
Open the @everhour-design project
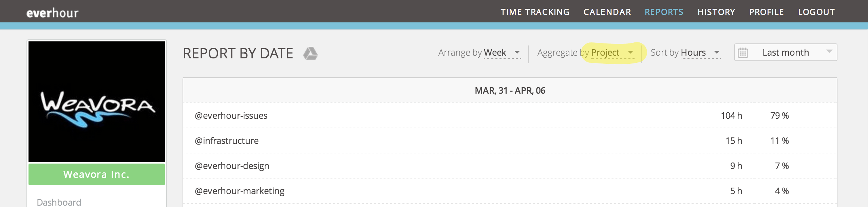click(x=232, y=166)
